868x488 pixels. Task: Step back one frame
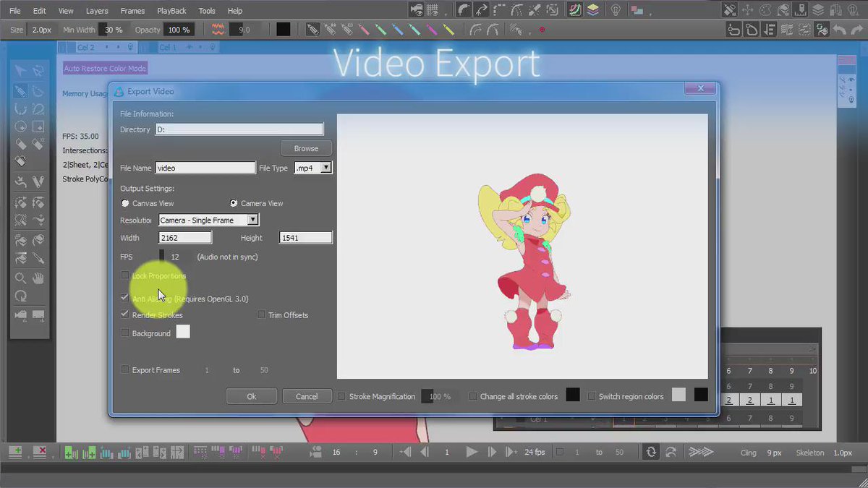pos(425,452)
